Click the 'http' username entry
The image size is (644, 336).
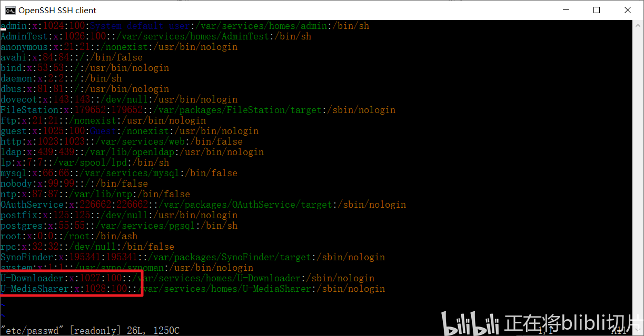(11, 141)
